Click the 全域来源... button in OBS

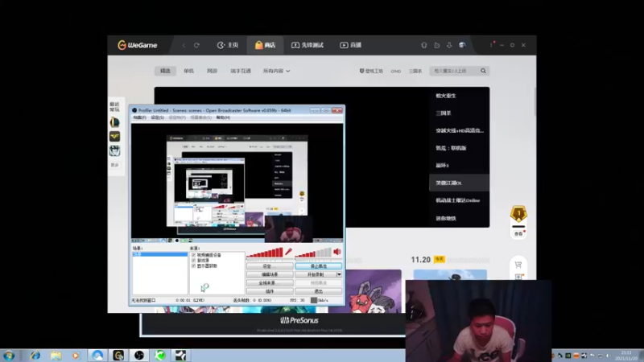coord(270,283)
